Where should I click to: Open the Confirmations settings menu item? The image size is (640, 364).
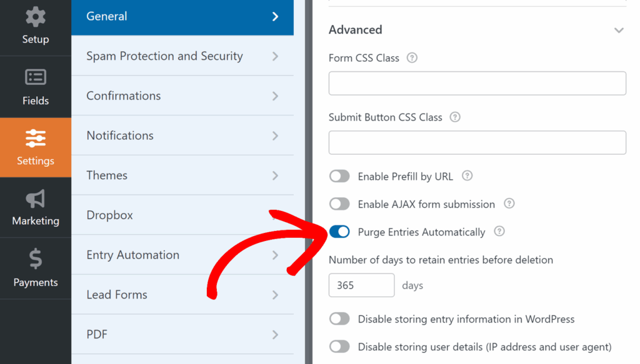tap(124, 96)
